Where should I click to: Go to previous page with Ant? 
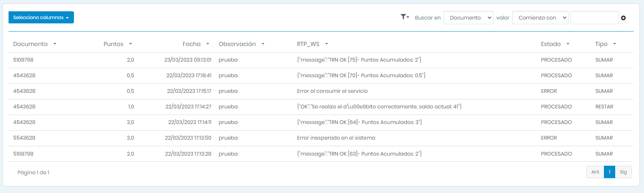595,172
